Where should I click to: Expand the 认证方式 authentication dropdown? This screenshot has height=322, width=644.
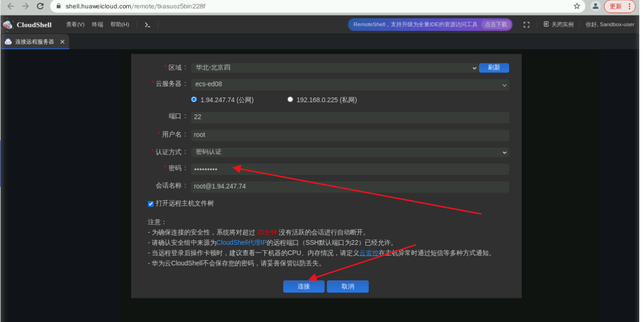[x=350, y=152]
